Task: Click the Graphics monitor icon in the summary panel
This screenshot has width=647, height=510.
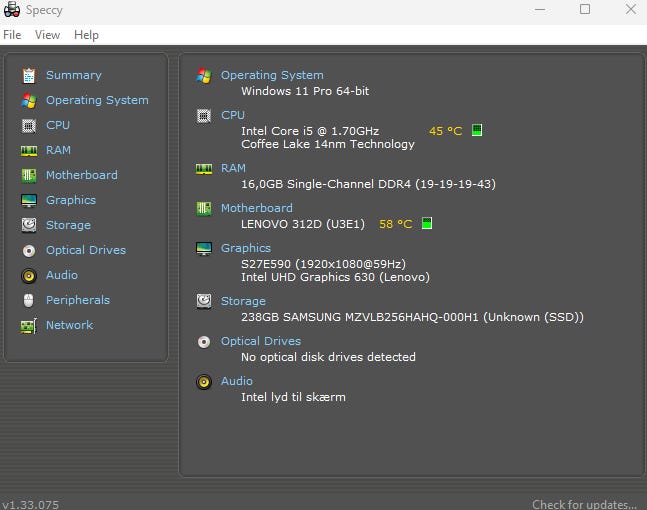Action: pyautogui.click(x=204, y=248)
